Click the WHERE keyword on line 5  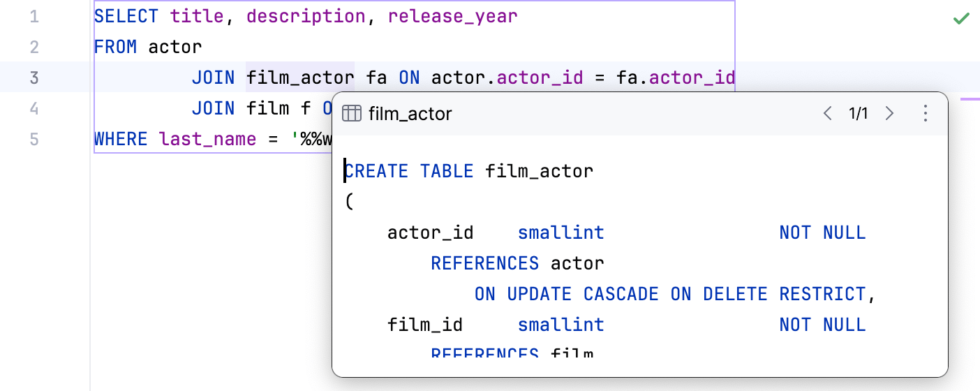tap(121, 139)
